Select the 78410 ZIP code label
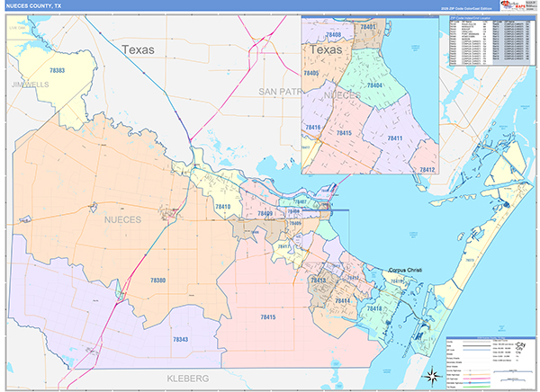The image size is (540, 392). tap(223, 207)
